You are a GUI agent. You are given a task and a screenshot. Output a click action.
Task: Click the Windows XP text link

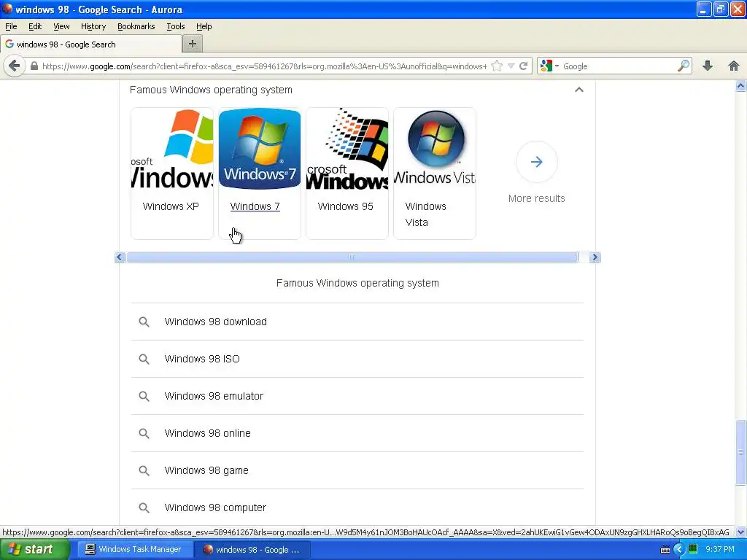click(x=171, y=206)
